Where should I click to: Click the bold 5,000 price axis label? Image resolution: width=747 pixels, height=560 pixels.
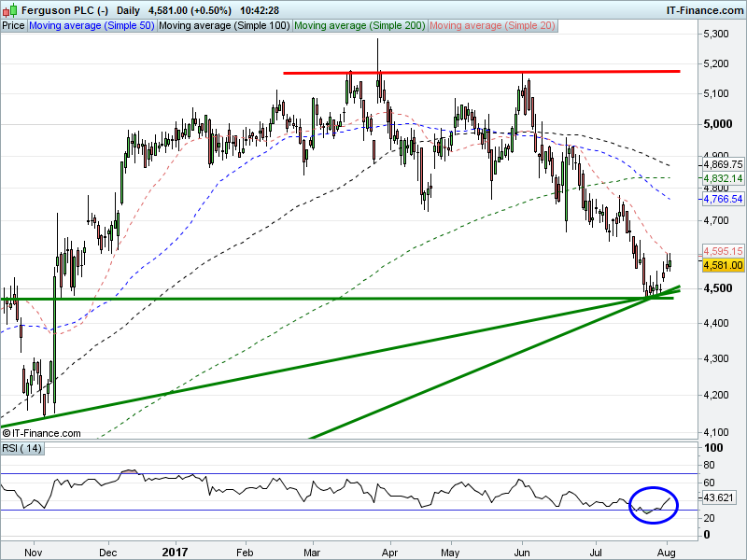[x=717, y=124]
